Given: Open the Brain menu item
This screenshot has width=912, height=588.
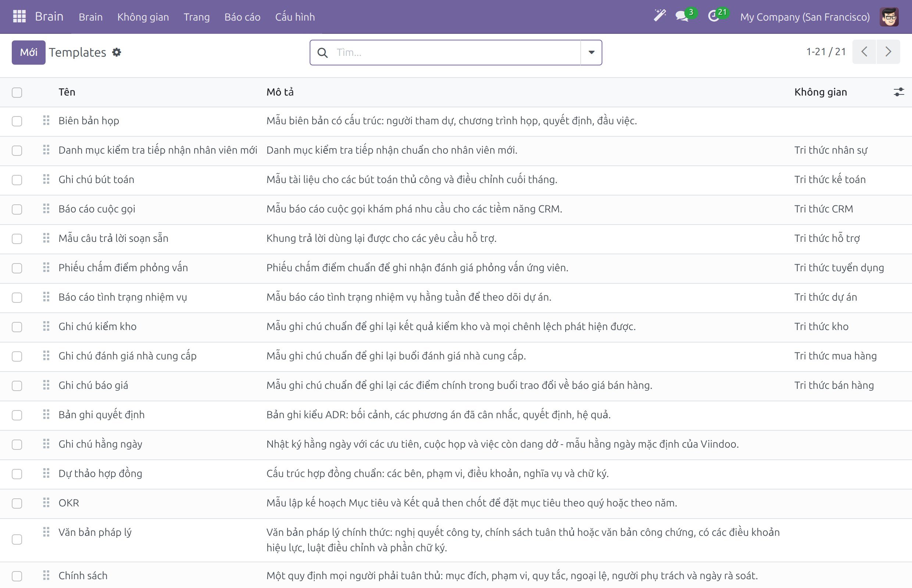Looking at the screenshot, I should (90, 17).
